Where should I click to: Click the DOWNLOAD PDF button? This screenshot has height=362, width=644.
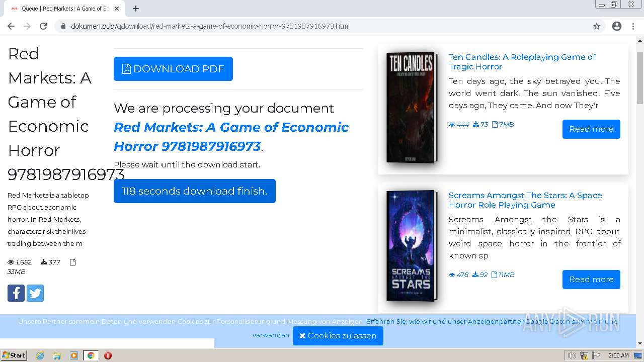tap(173, 69)
